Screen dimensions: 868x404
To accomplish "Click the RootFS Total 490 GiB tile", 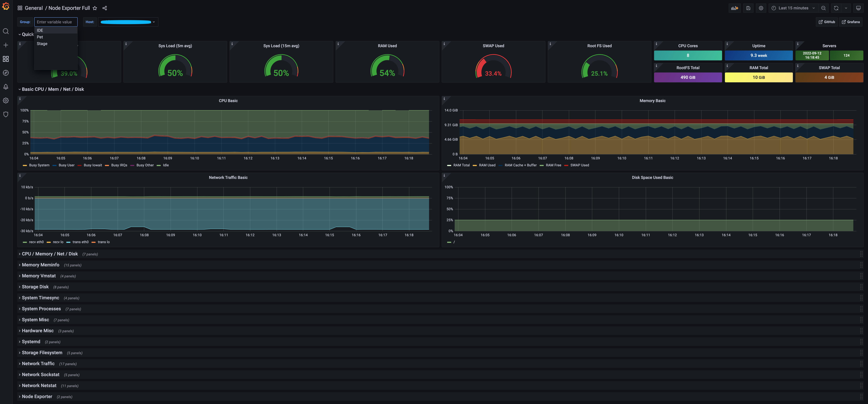I will pyautogui.click(x=688, y=77).
